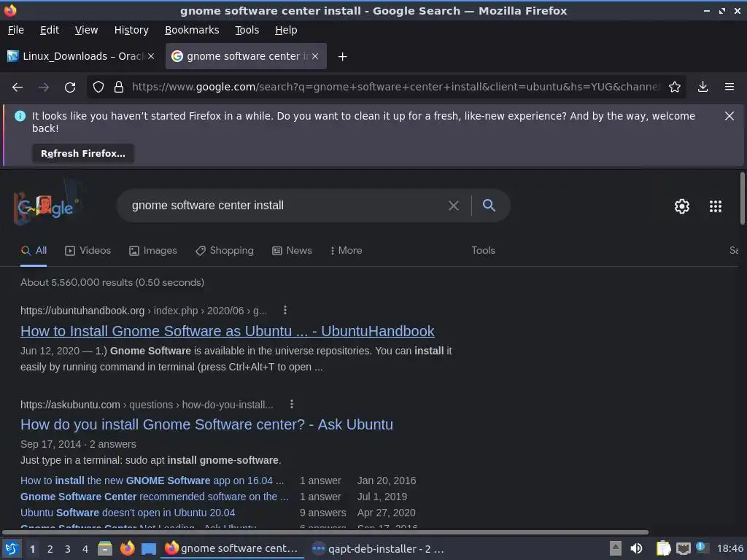Click the ubuntuhandbook.org result URL
Image resolution: width=747 pixels, height=560 pixels.
[144, 311]
